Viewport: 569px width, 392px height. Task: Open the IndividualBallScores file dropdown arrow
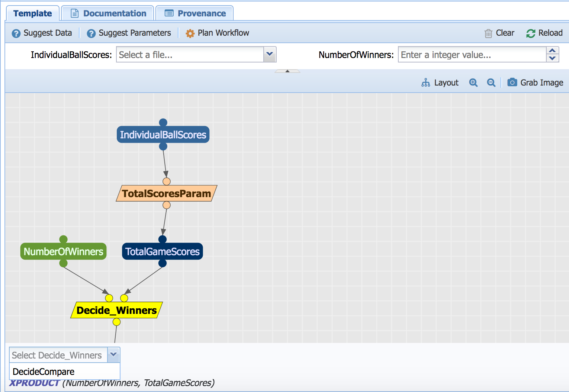tap(270, 54)
